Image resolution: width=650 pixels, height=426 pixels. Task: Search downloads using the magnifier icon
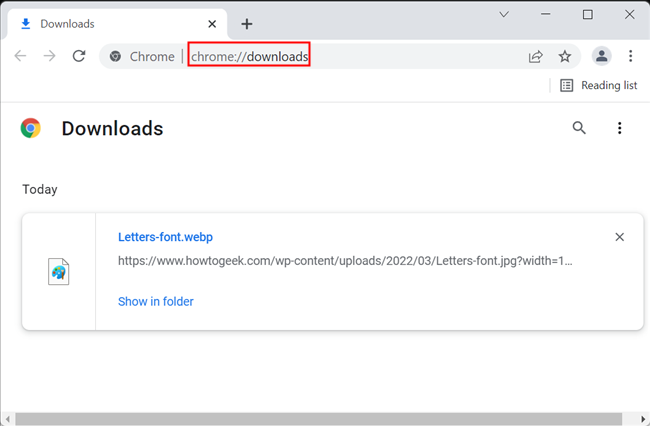579,128
